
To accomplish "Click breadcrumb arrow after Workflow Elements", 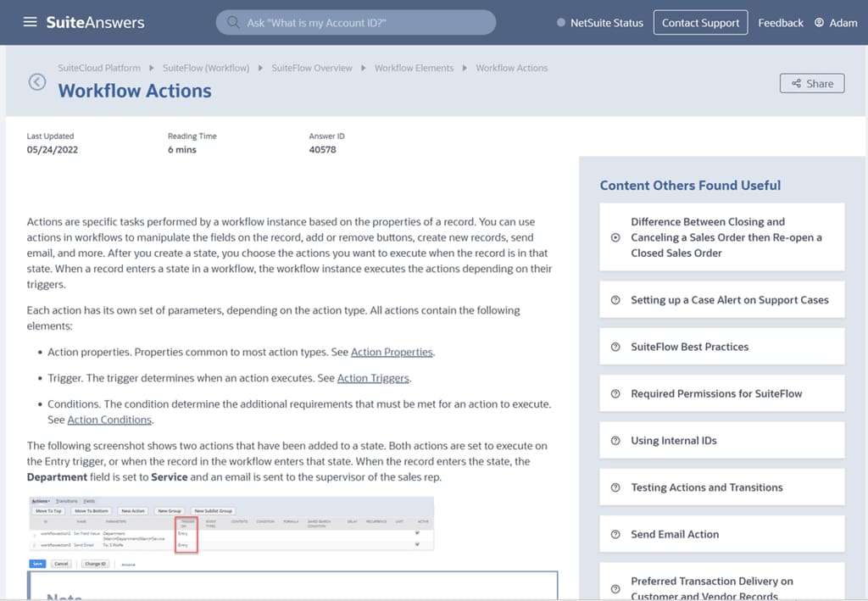I will point(465,68).
